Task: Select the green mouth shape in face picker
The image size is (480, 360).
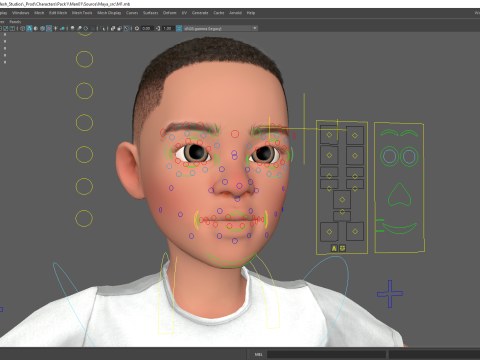Action: tap(399, 228)
